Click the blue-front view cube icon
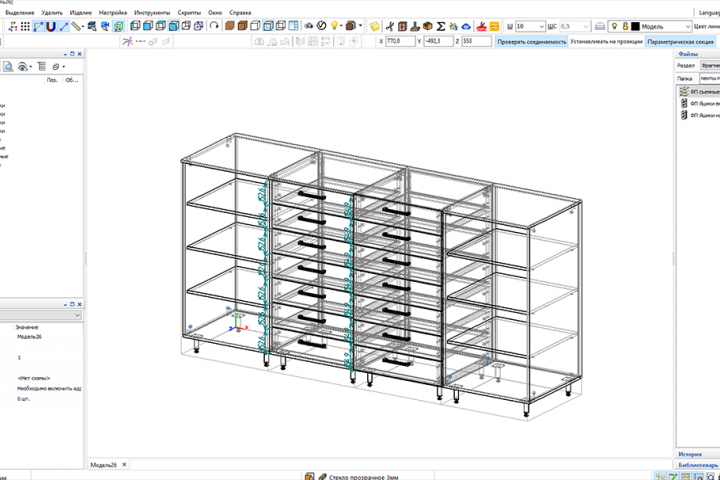The width and height of the screenshot is (720, 480). tap(148, 26)
